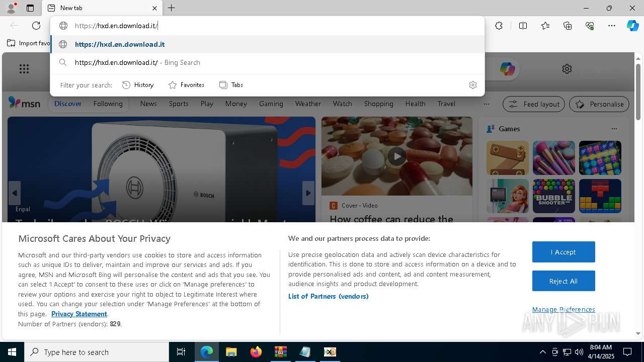Select the Following tab
This screenshot has width=644, height=362.
108,104
